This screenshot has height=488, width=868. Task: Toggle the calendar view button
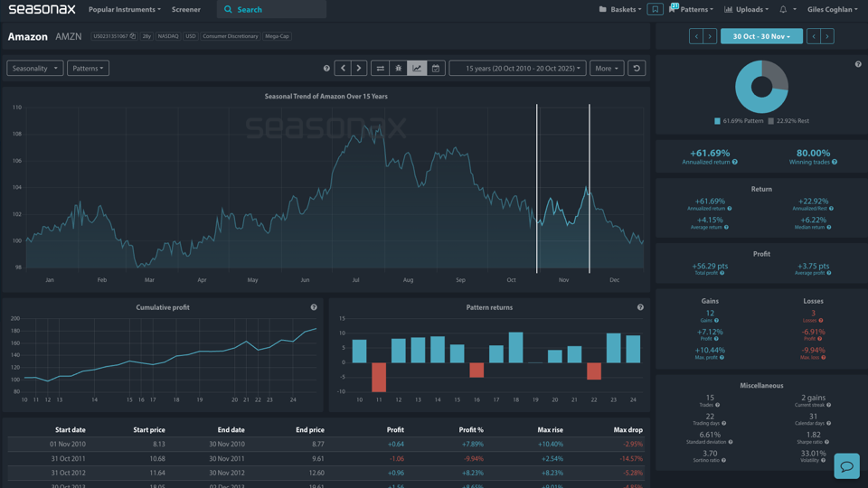pos(436,68)
